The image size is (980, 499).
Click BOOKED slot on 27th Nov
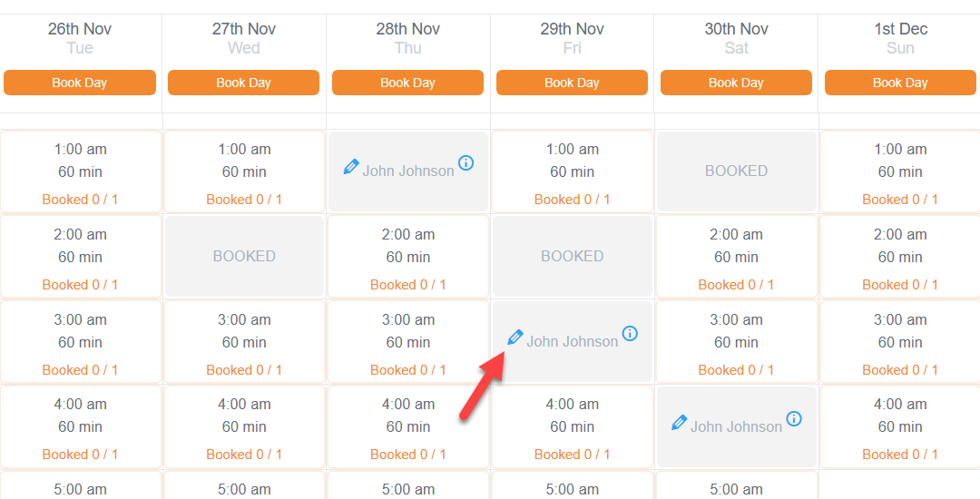pos(244,256)
